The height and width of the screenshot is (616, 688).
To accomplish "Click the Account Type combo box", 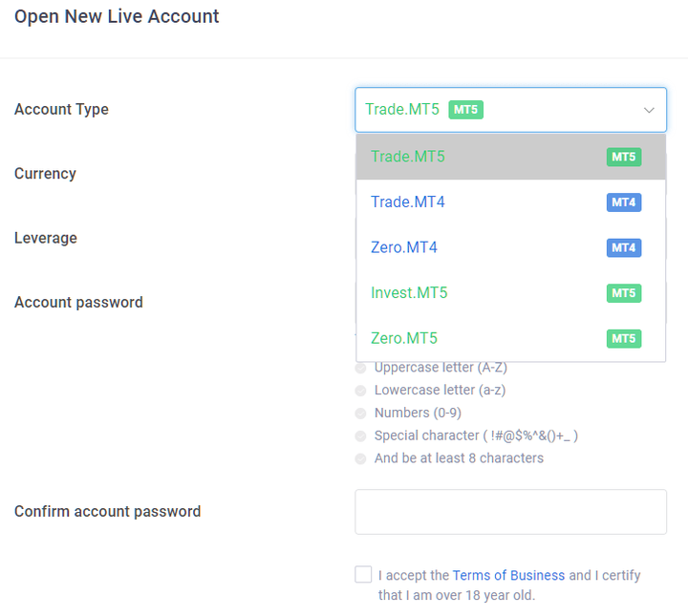I will [510, 110].
